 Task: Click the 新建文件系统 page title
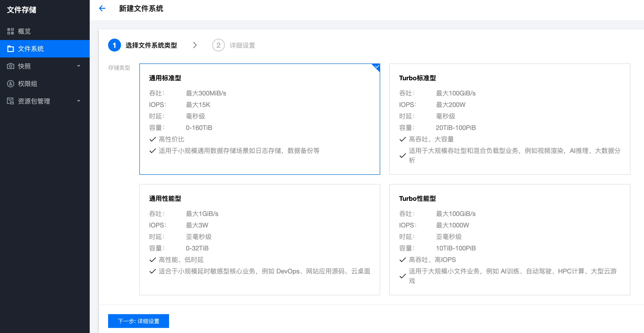point(141,9)
